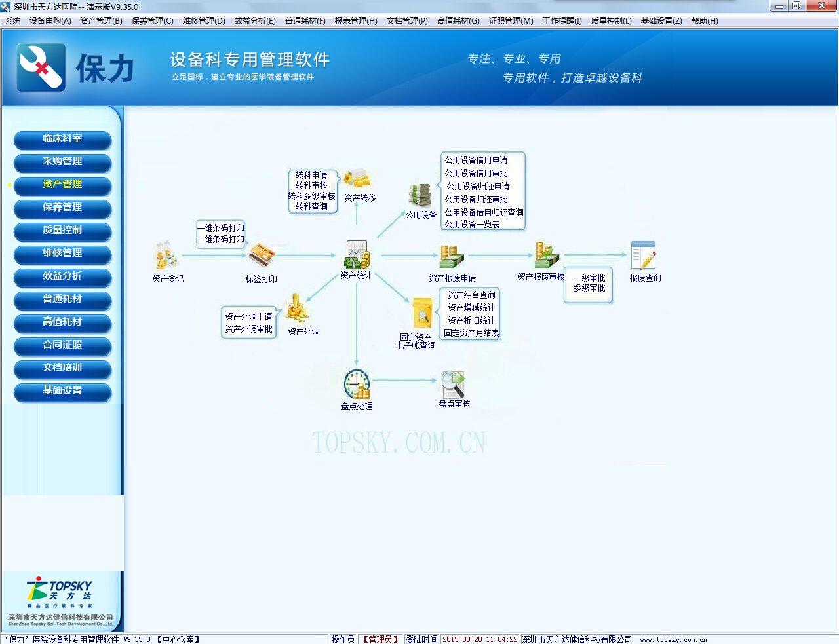The width and height of the screenshot is (839, 644).
Task: Click the 固定资产月结表 link
Action: pos(471,333)
